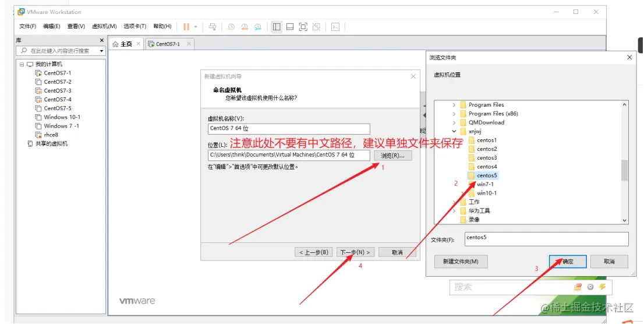Viewport: 644px width, 324px height.
Task: Click the folder tree scrollbar thumb
Action: (x=624, y=170)
